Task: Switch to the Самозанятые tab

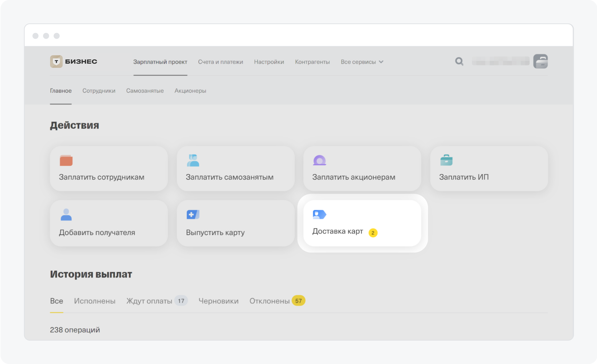Action: pyautogui.click(x=145, y=91)
